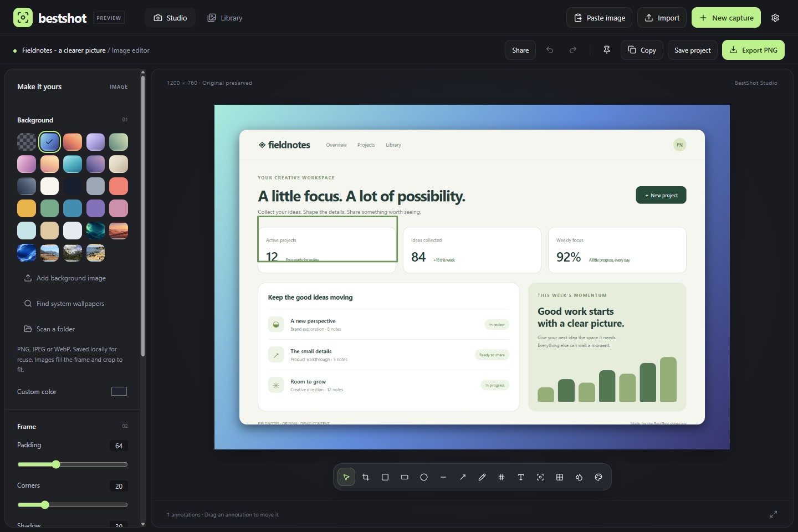The height and width of the screenshot is (532, 798).
Task: Click the Corners value field showing 20
Action: coord(119,486)
